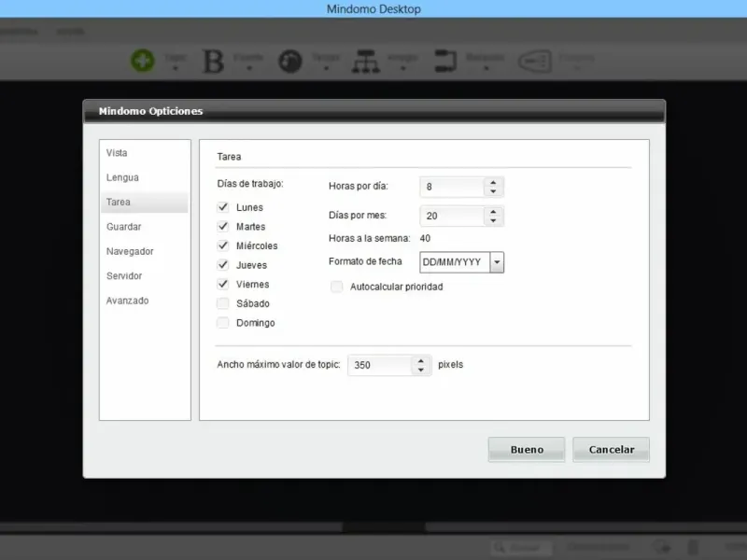Go to the Guardar options section
The width and height of the screenshot is (747, 560).
pyautogui.click(x=145, y=227)
